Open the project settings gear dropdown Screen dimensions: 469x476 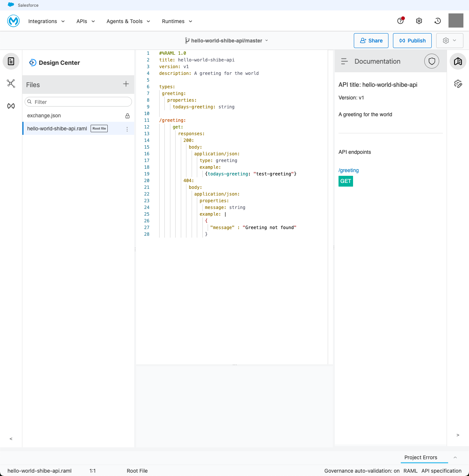tap(450, 41)
